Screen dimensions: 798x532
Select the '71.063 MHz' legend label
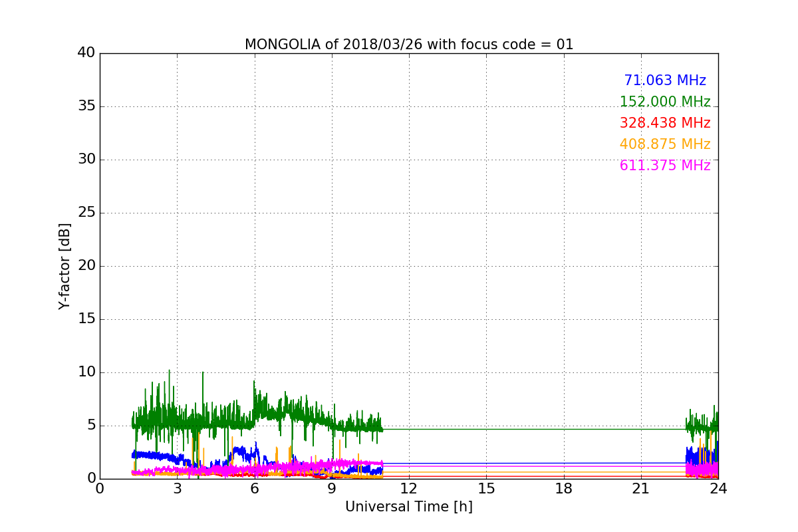(x=665, y=80)
